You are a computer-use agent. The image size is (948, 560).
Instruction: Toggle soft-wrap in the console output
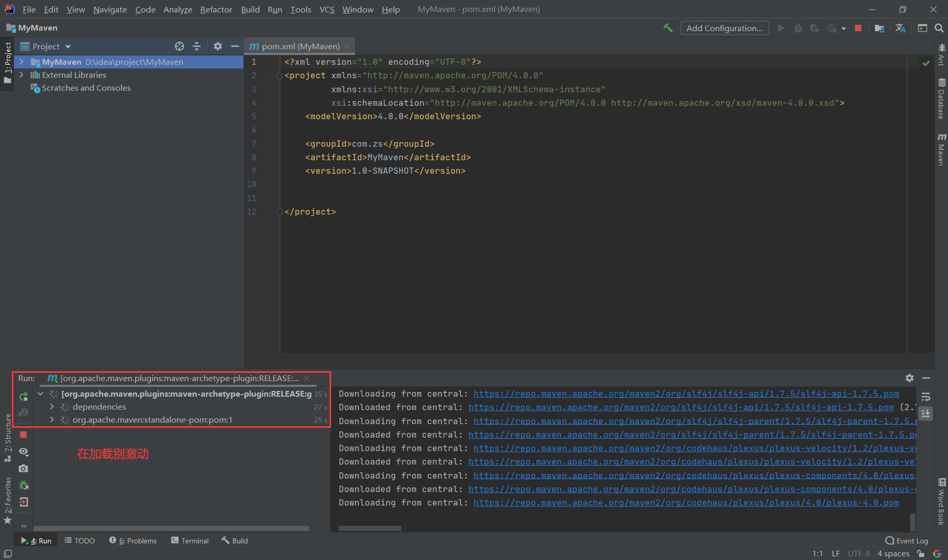(x=926, y=397)
